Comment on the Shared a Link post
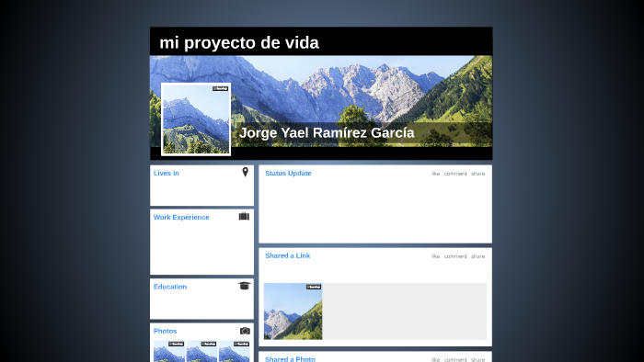The height and width of the screenshot is (362, 644). 455,255
